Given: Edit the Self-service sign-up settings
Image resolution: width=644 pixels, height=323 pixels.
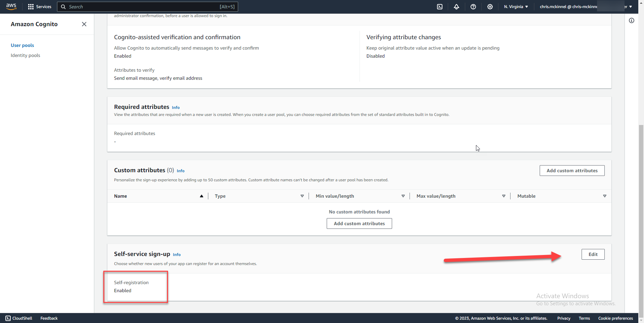Looking at the screenshot, I should coord(593,254).
